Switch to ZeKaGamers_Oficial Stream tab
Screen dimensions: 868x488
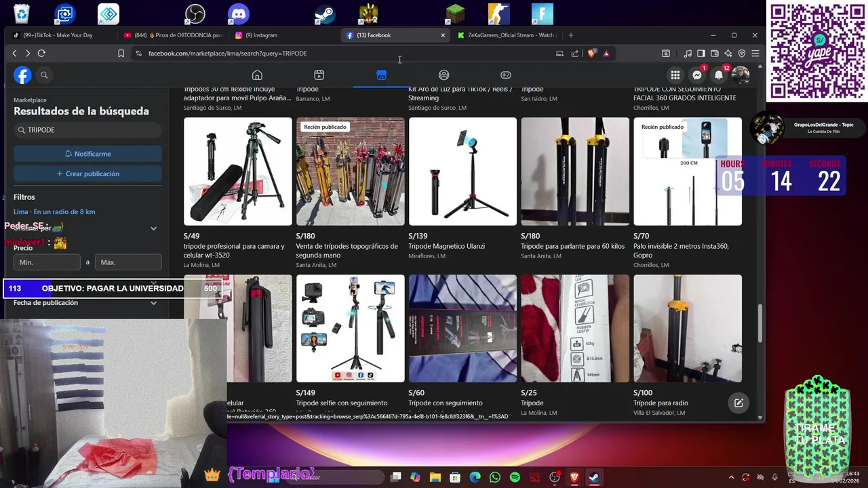506,35
